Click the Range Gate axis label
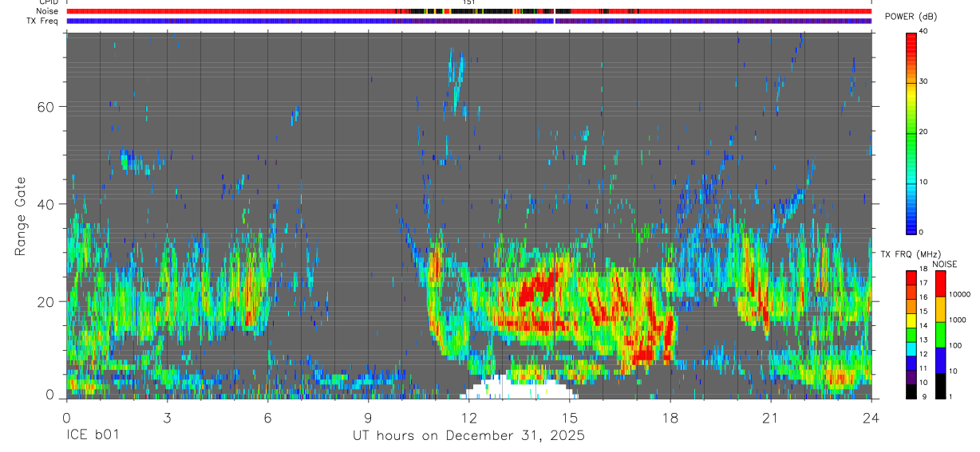980x452 pixels. pos(21,217)
